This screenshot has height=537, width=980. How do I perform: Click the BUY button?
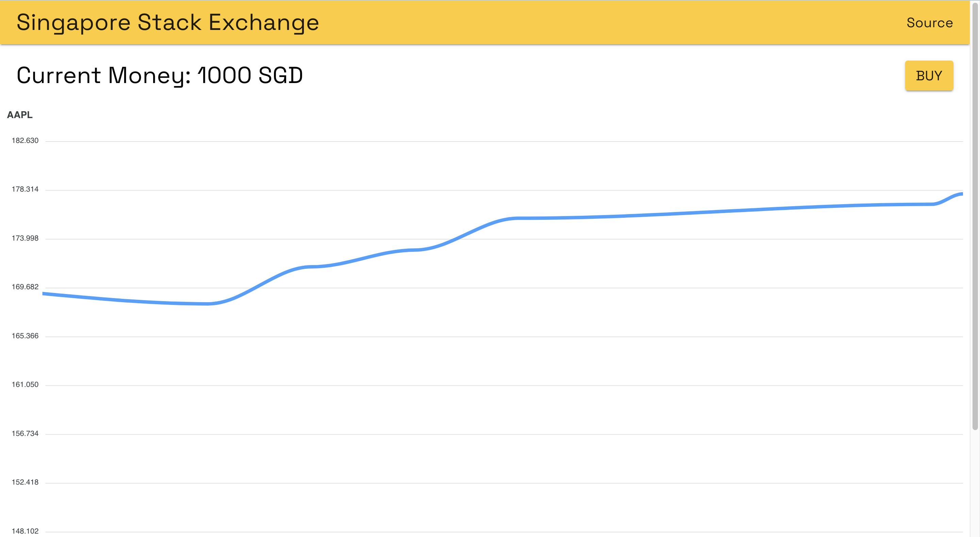[x=929, y=76]
